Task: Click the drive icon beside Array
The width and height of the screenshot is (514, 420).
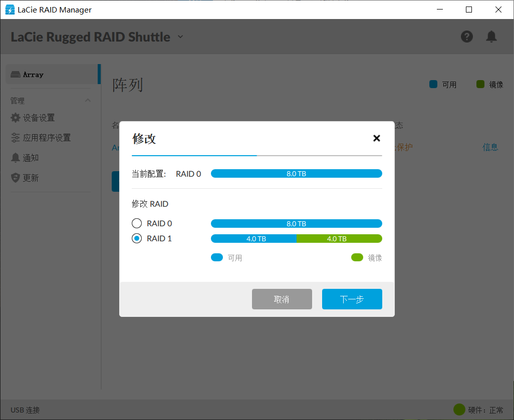Action: [16, 75]
